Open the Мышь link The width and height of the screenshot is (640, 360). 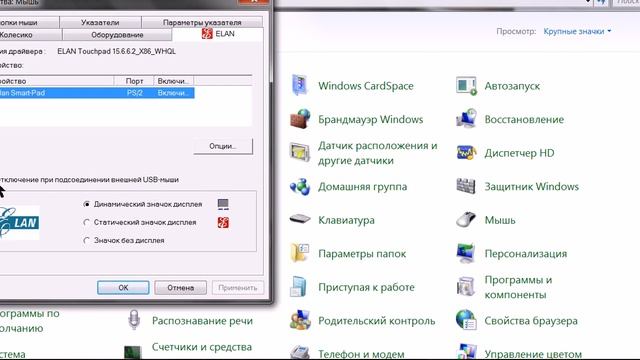coord(500,220)
